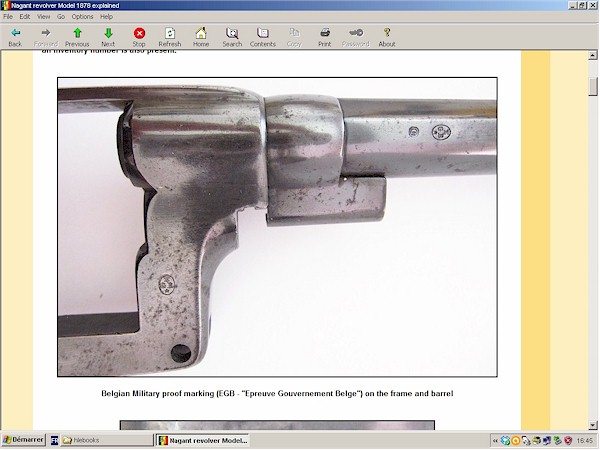The width and height of the screenshot is (600, 450).
Task: Open the About dialog icon
Action: pos(387,33)
